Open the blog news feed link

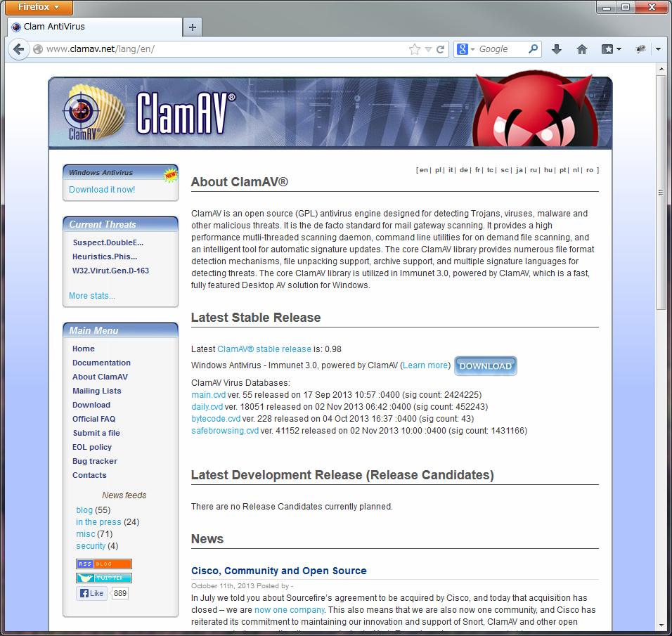pos(84,510)
